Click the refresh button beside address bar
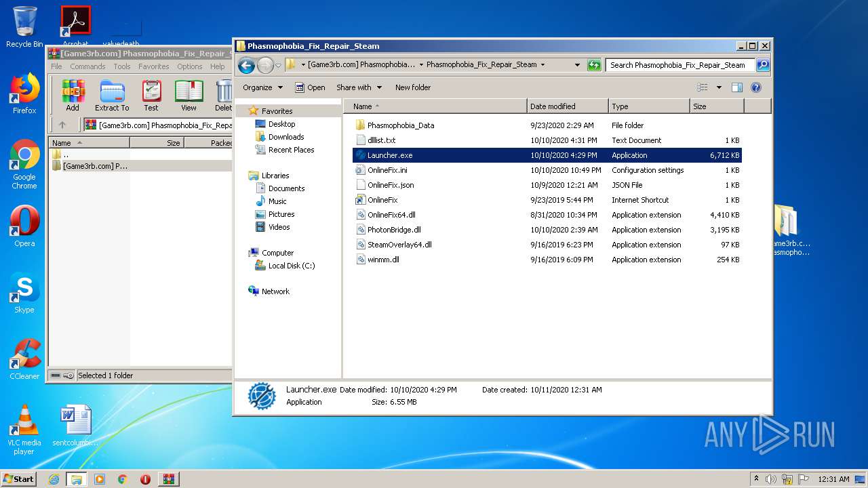 [x=594, y=65]
